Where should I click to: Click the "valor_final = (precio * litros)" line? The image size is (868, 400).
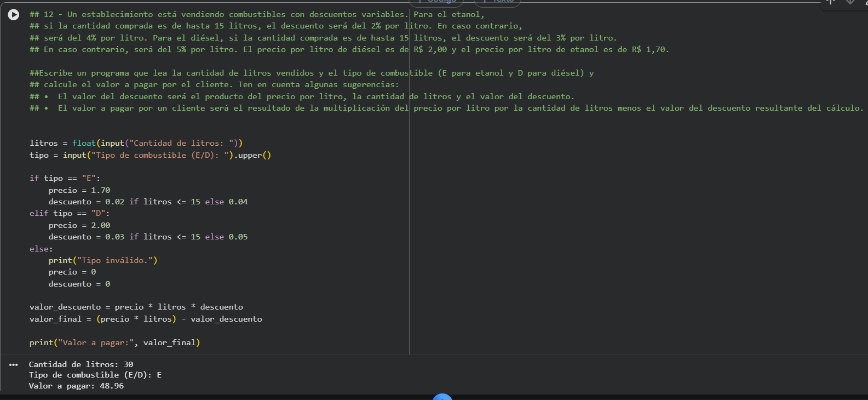(x=146, y=319)
